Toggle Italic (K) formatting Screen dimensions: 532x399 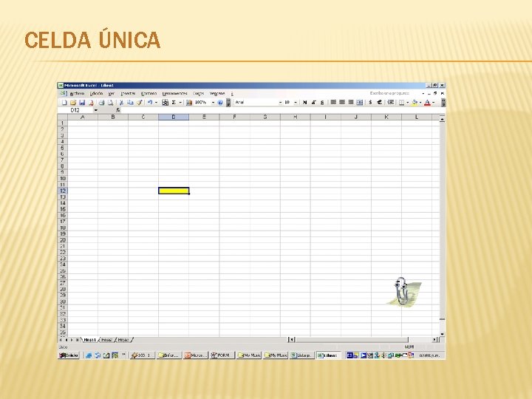tap(313, 103)
